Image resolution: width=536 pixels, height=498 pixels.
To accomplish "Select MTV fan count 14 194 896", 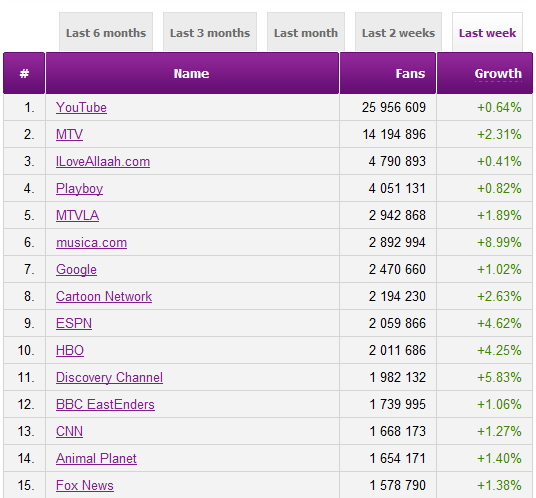I will [x=394, y=134].
